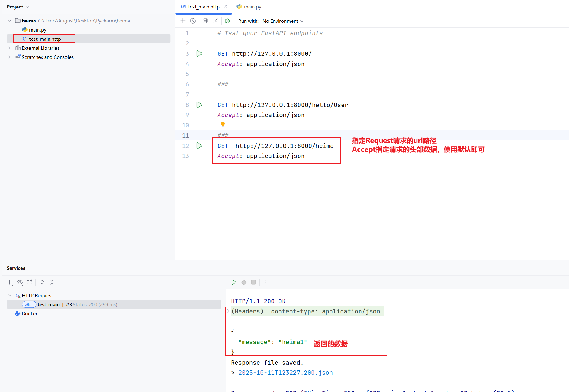This screenshot has height=392, width=569.
Task: Close the test_main.http tab
Action: click(x=226, y=6)
